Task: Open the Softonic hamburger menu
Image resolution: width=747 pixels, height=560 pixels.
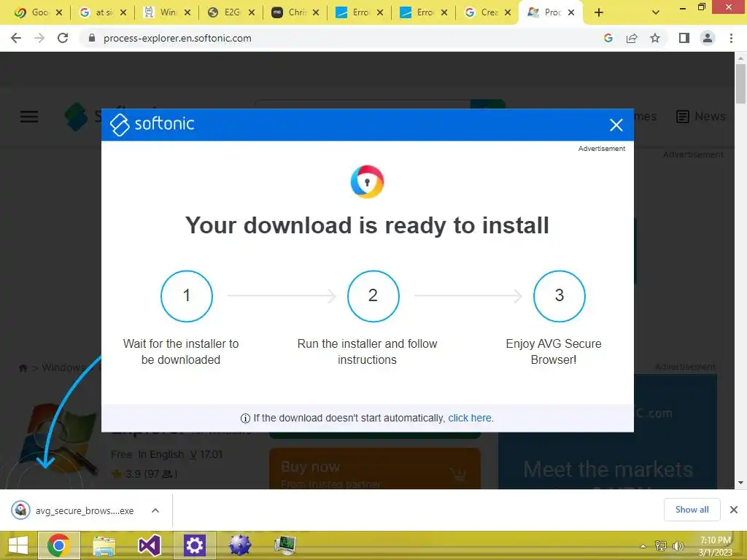Action: coord(29,117)
